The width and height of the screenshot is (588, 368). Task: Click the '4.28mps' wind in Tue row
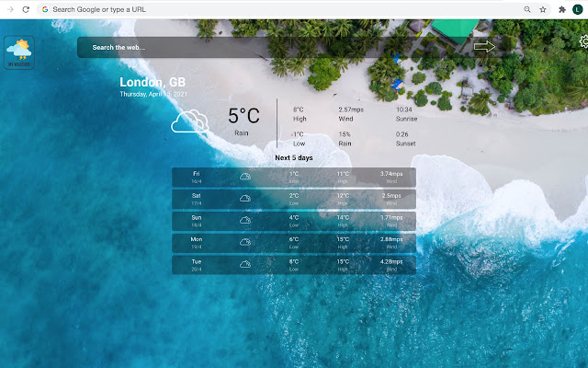pyautogui.click(x=391, y=261)
